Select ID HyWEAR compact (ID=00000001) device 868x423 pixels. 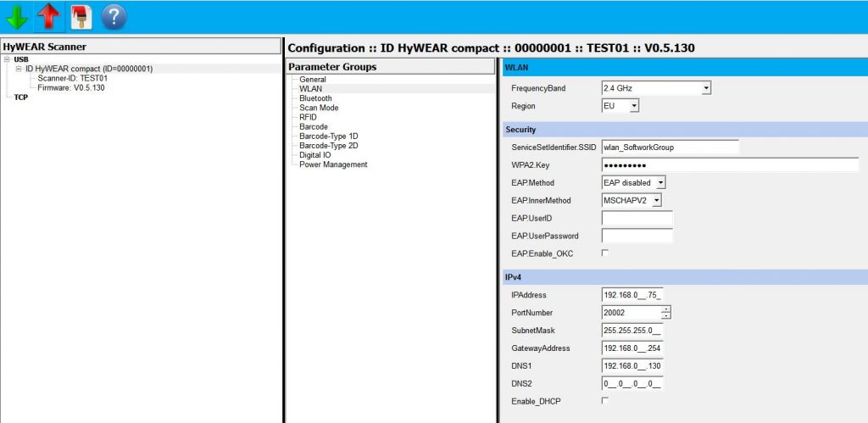pos(88,69)
